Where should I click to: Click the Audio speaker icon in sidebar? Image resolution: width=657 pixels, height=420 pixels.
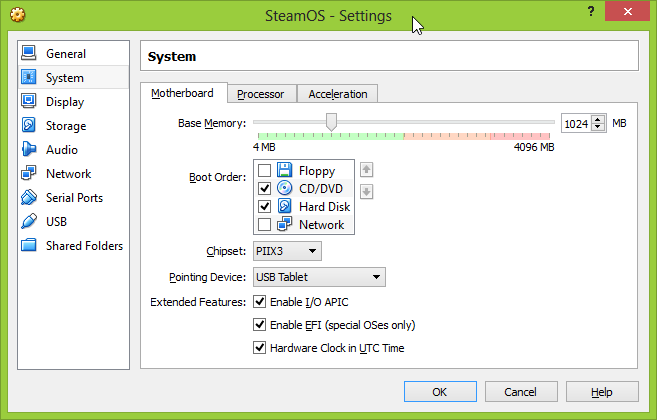click(x=29, y=149)
